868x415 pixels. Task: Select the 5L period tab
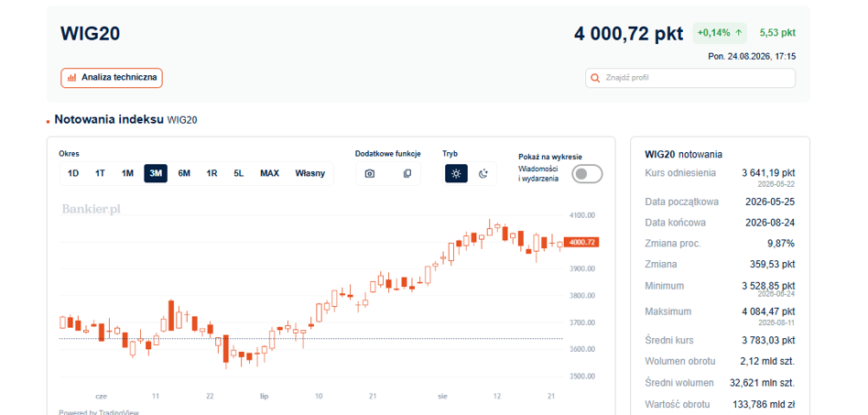pyautogui.click(x=239, y=173)
